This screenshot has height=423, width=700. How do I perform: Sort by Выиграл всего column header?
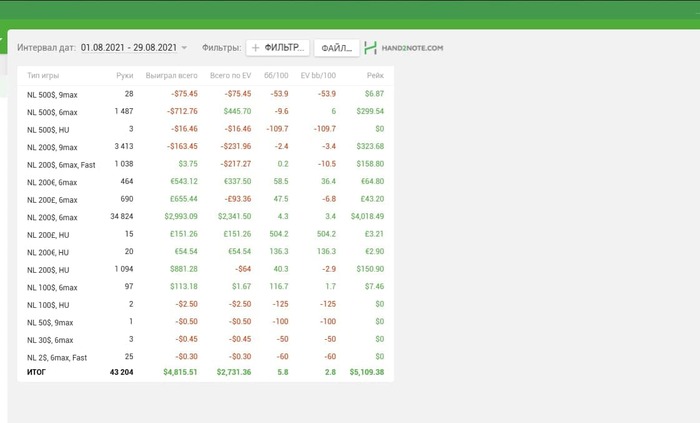pos(171,75)
